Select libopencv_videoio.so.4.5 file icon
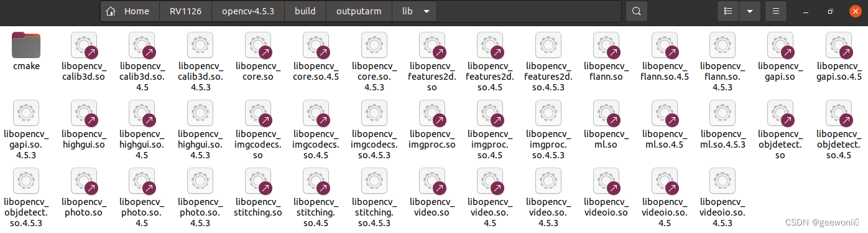 [x=665, y=181]
